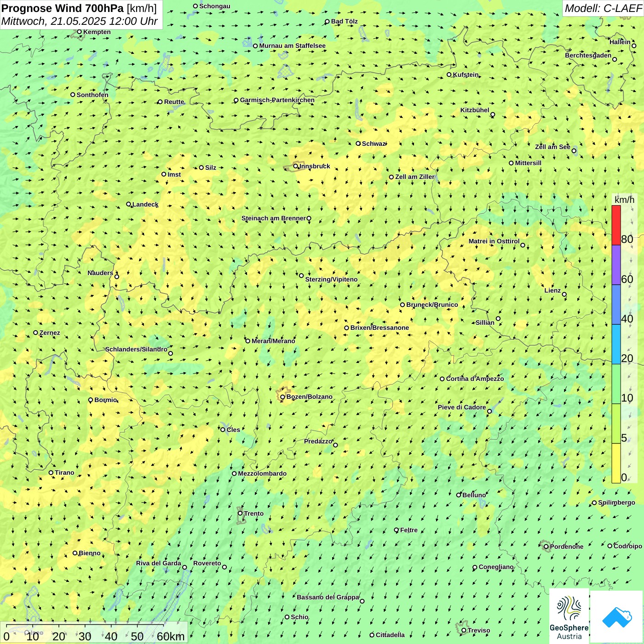This screenshot has width=644, height=644.
Task: Click the Bassano del Grappa label
Action: pos(328,597)
